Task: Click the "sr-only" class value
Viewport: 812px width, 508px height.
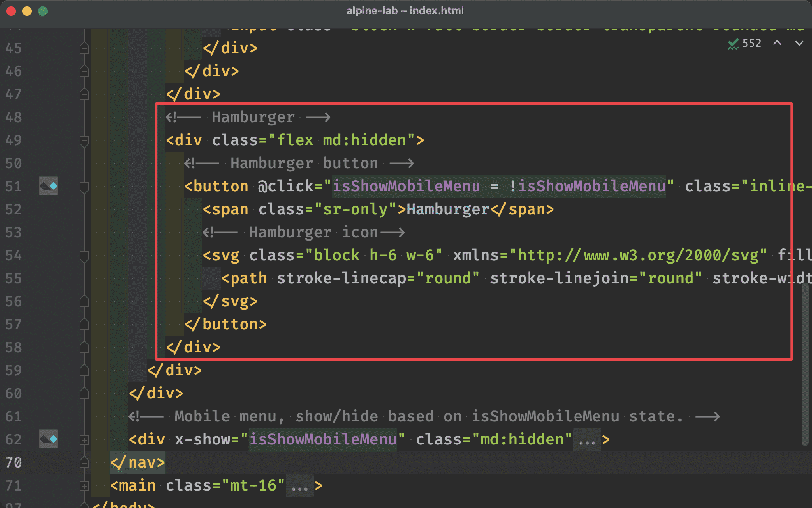Action: click(356, 210)
